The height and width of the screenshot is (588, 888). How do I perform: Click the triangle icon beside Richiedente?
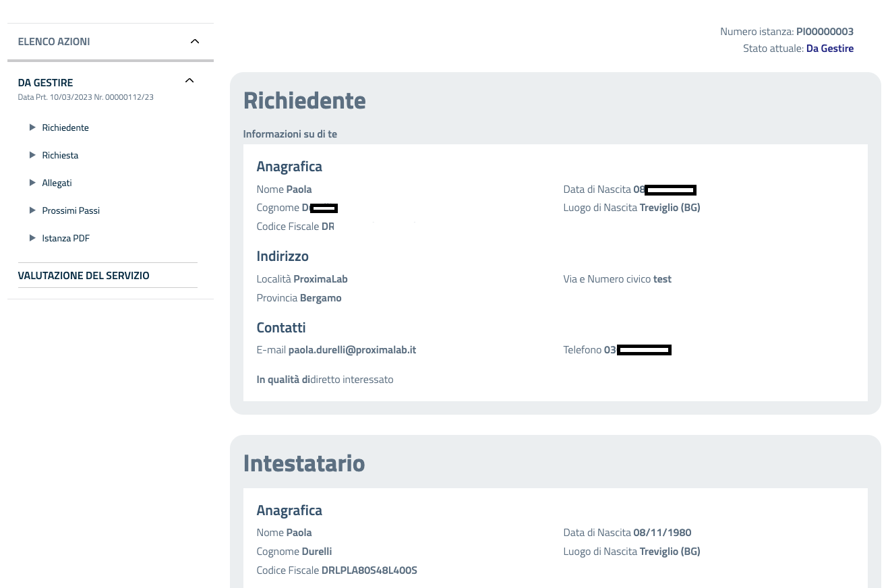(32, 127)
